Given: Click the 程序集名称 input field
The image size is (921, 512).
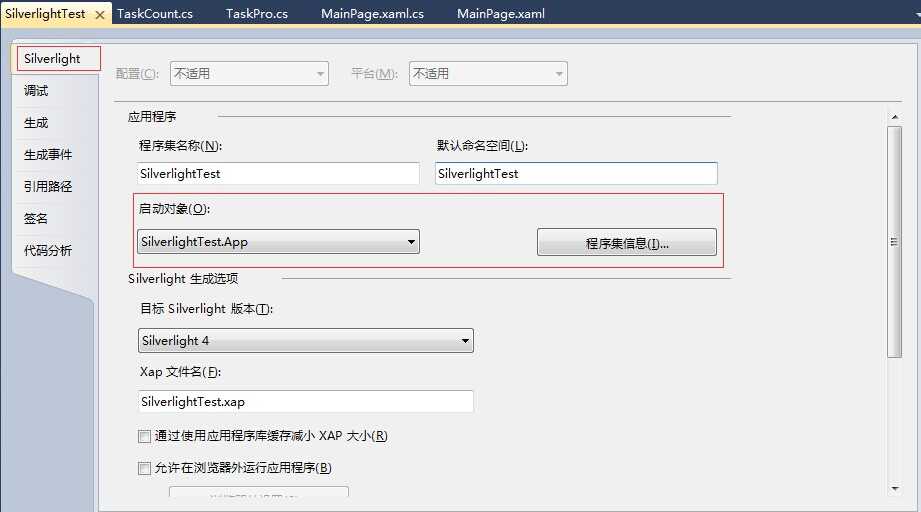Looking at the screenshot, I should (278, 174).
